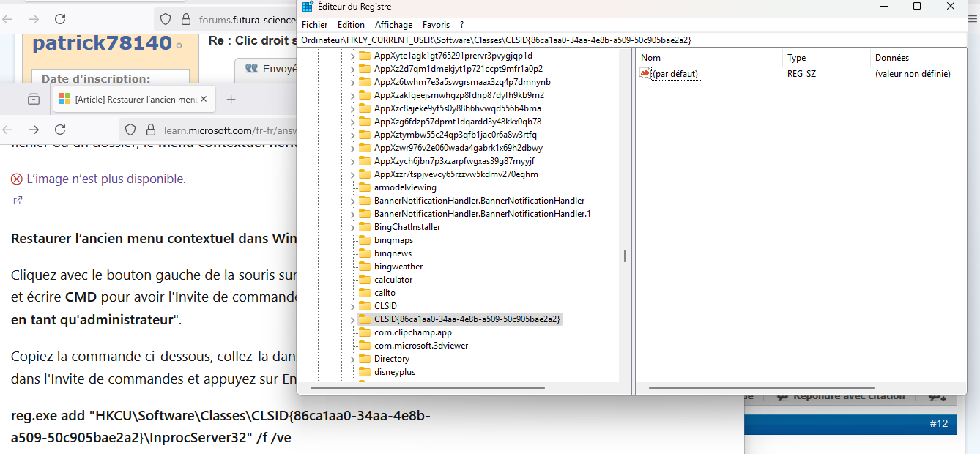This screenshot has width=980, height=454.
Task: Click padlock icon beside forums.futura-sciences URL
Action: pos(186,20)
